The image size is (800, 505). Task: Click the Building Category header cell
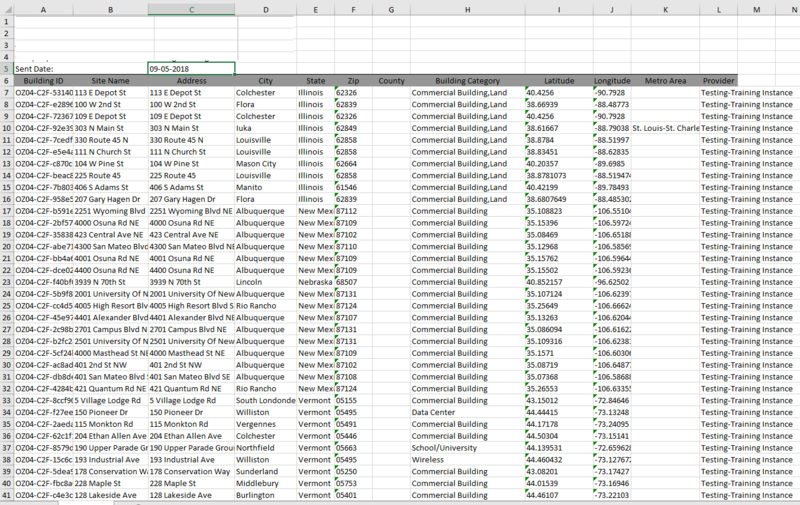click(x=466, y=80)
